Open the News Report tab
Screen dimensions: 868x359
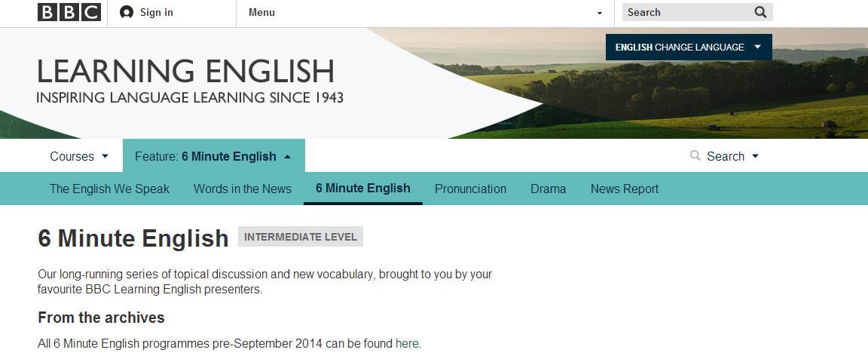pos(625,189)
